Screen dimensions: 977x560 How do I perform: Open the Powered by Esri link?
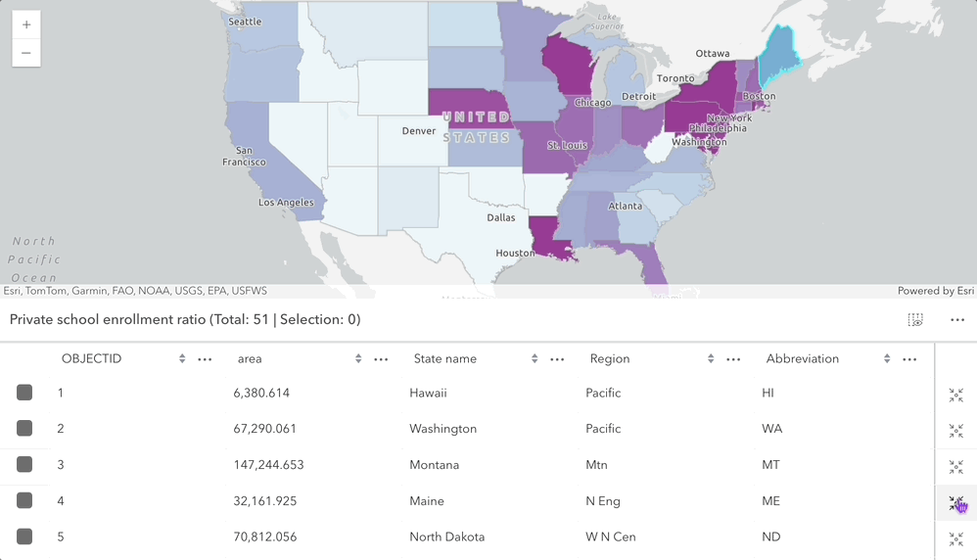(935, 291)
